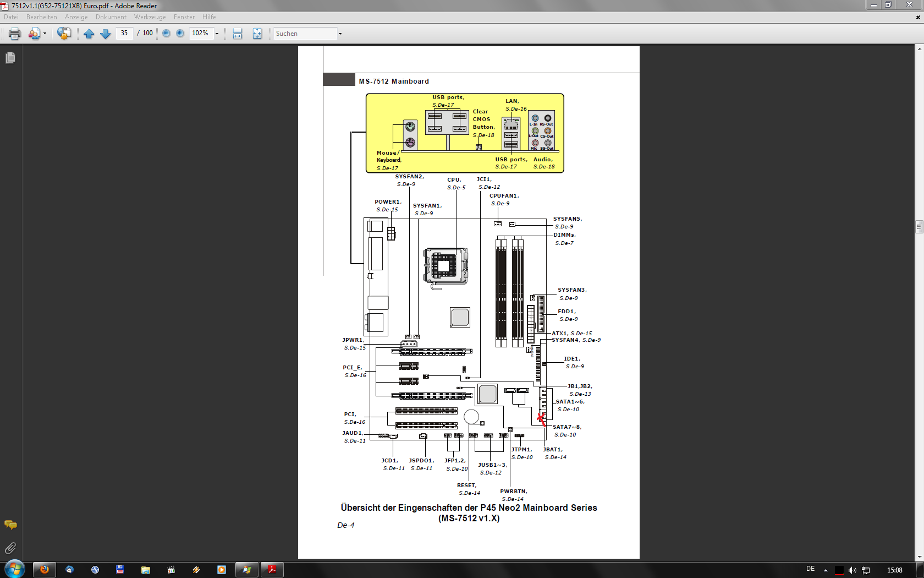Image resolution: width=924 pixels, height=578 pixels.
Task: Click the Suchen search field
Action: pyautogui.click(x=305, y=34)
